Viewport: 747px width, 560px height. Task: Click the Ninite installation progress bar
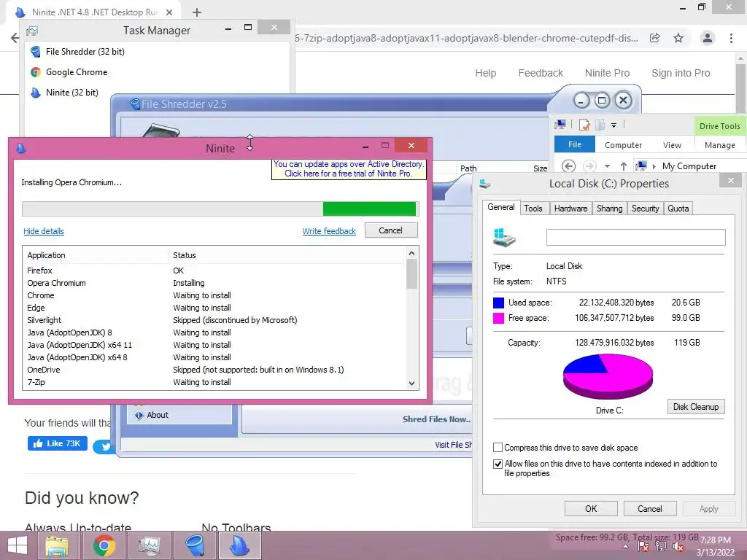pyautogui.click(x=220, y=209)
